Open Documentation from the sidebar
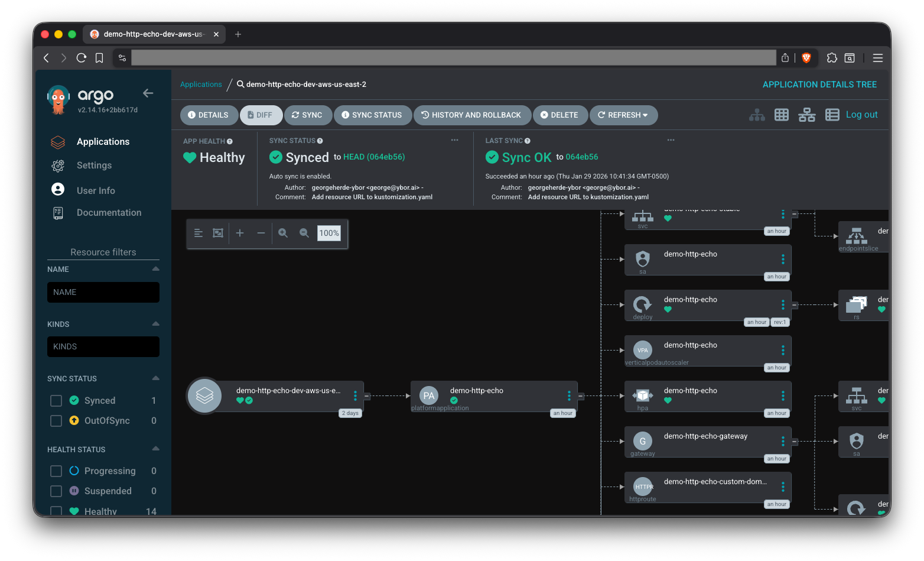924x561 pixels. pos(109,213)
